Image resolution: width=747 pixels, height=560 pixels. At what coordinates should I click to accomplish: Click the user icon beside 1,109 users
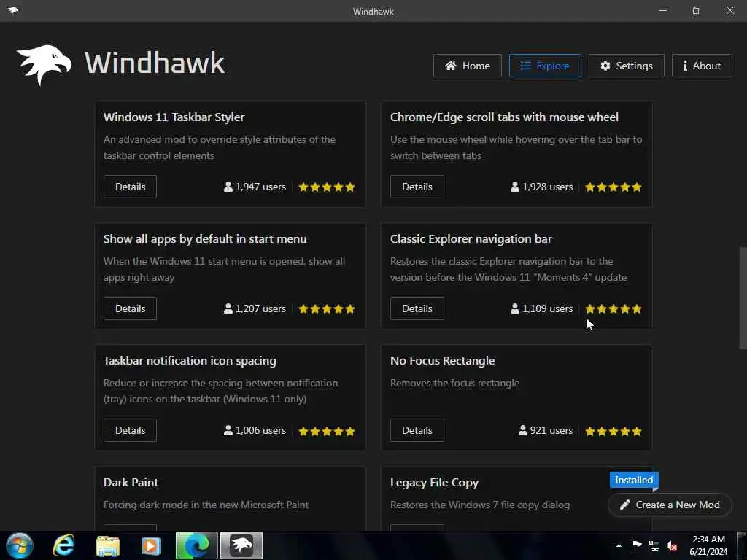coord(515,308)
